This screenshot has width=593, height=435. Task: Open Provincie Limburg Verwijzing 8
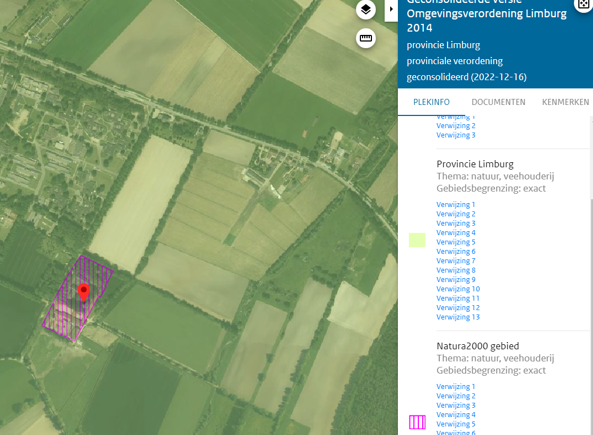(456, 270)
